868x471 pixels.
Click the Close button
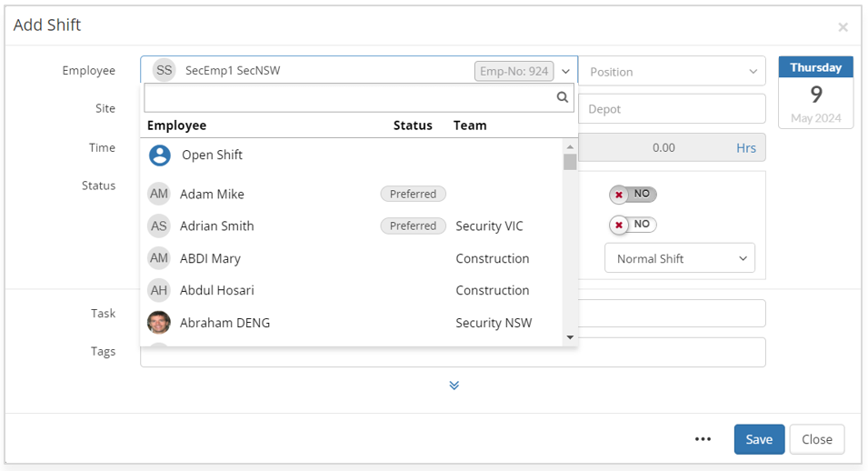point(816,439)
